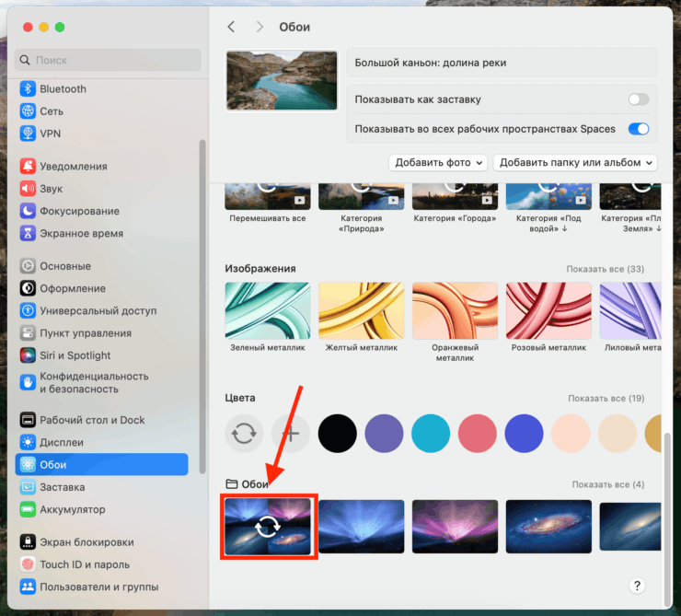Viewport: 681px width, 616px height.
Task: Open 'Добавить папку или альбом' dropdown
Action: [576, 163]
